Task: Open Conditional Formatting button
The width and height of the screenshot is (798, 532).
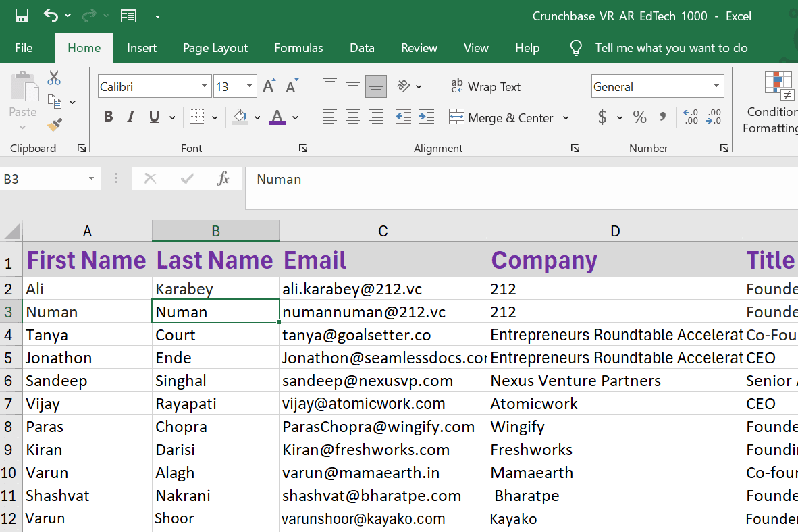Action: (772, 103)
